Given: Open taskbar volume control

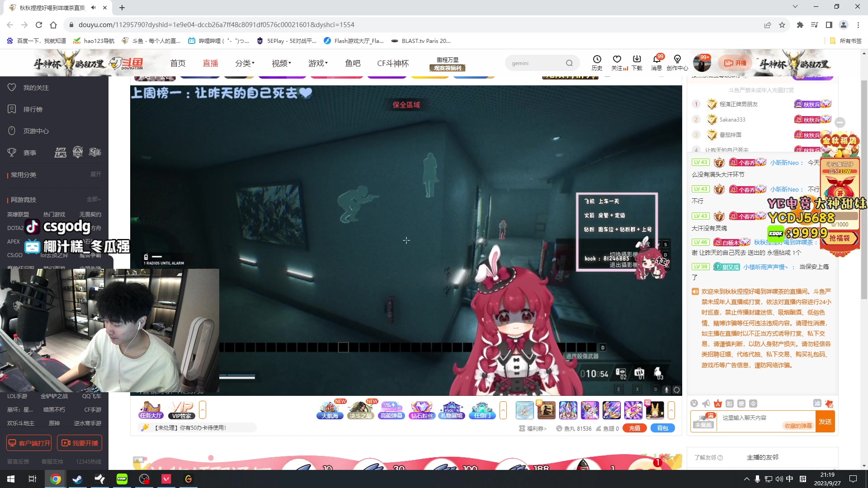Looking at the screenshot, I should tap(778, 479).
